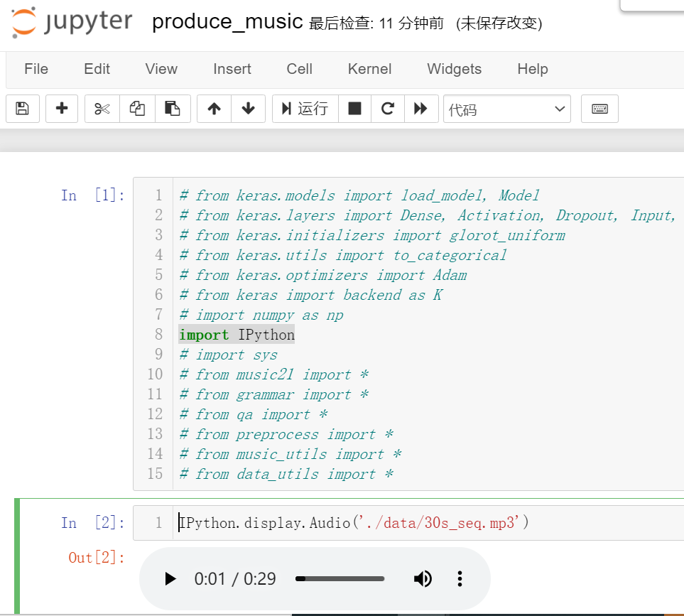Mute the audio with speaker icon
The image size is (684, 616).
pos(423,579)
